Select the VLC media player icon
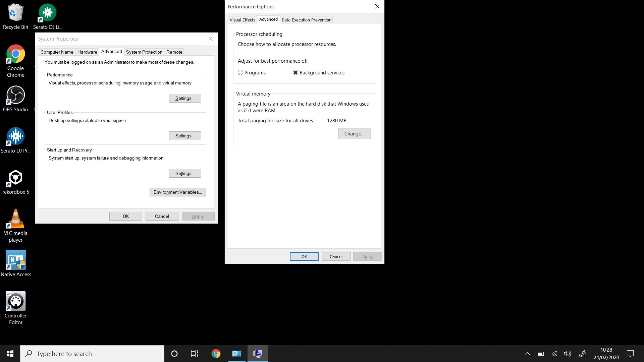This screenshot has width=644, height=362. [15, 219]
